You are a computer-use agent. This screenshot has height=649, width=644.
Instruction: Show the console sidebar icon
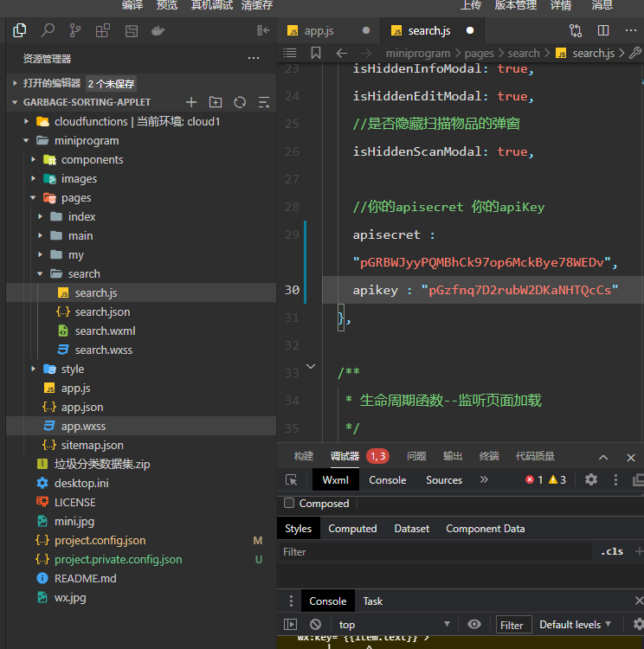point(290,624)
